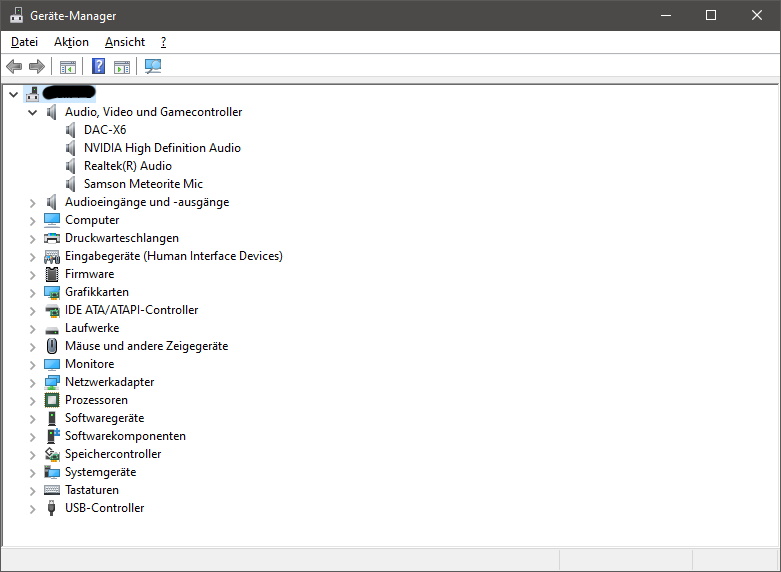Collapse Audio, Video und Gamecontroller category
The width and height of the screenshot is (781, 572).
32,112
